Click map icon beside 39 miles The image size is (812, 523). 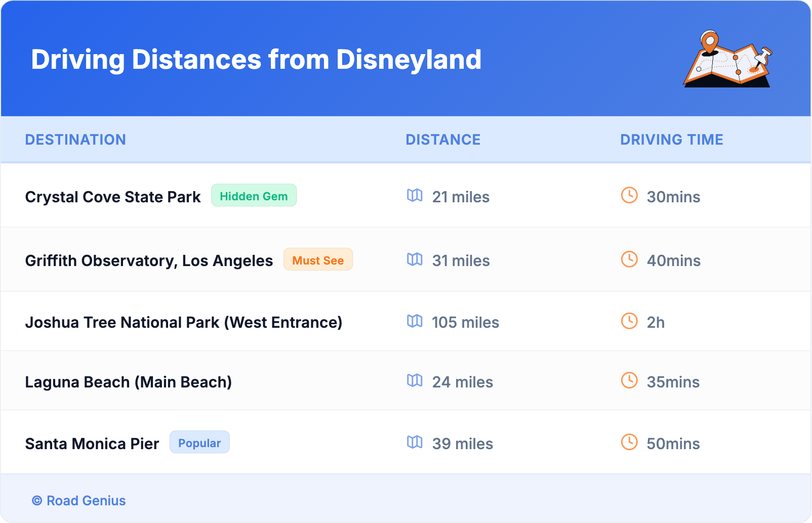tap(415, 442)
